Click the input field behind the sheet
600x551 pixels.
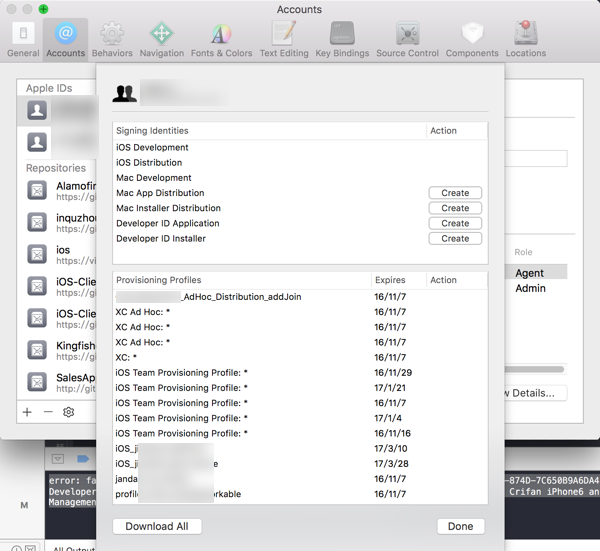[536, 158]
